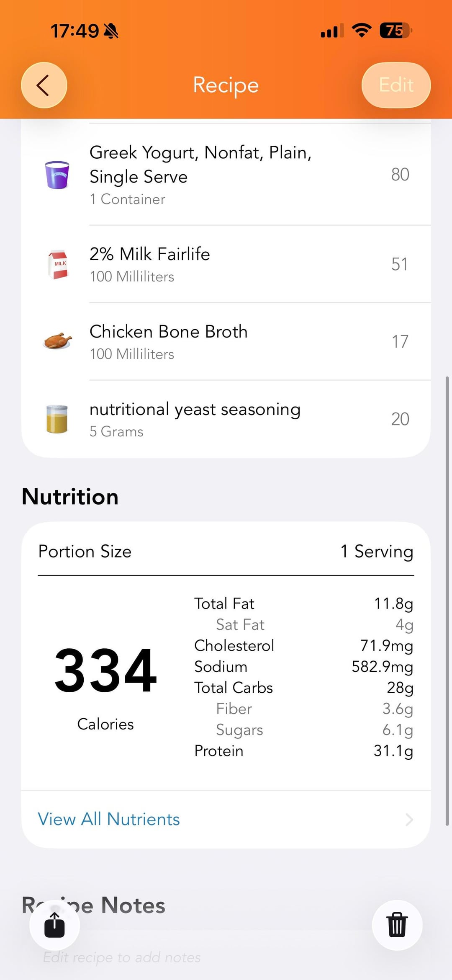Viewport: 452px width, 980px height.
Task: Open View All Nutrients link
Action: click(x=109, y=819)
